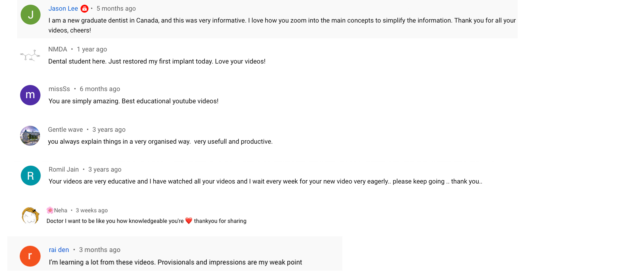
Task: Open NMDA's molecule avatar
Action: tap(30, 55)
